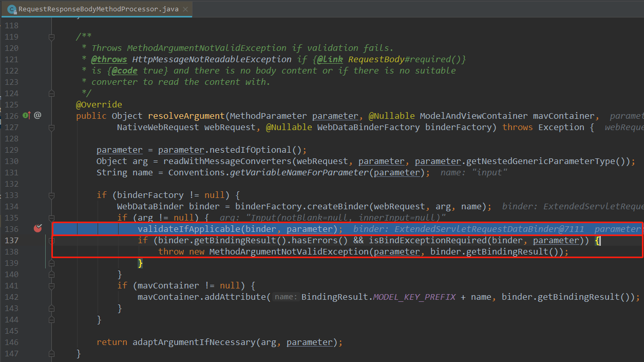This screenshot has width=644, height=362.
Task: Collapse the binderFactory if-block fold marker on line 133
Action: pyautogui.click(x=51, y=195)
